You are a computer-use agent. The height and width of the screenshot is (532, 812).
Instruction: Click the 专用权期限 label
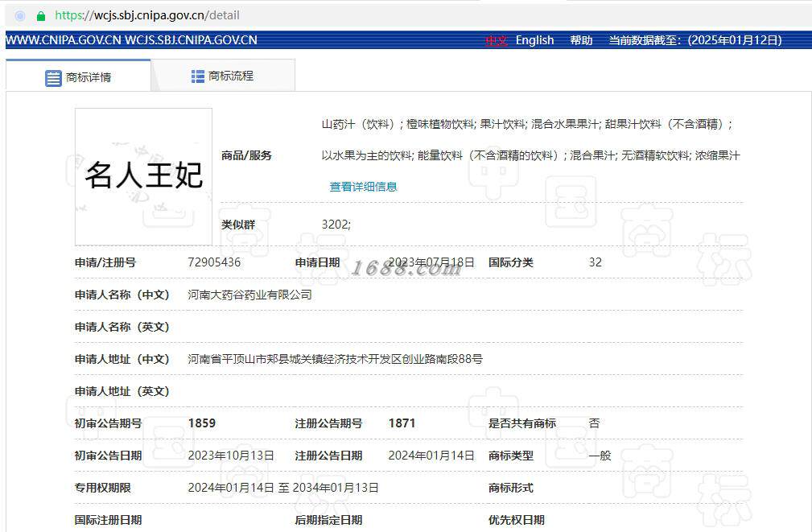(x=102, y=488)
